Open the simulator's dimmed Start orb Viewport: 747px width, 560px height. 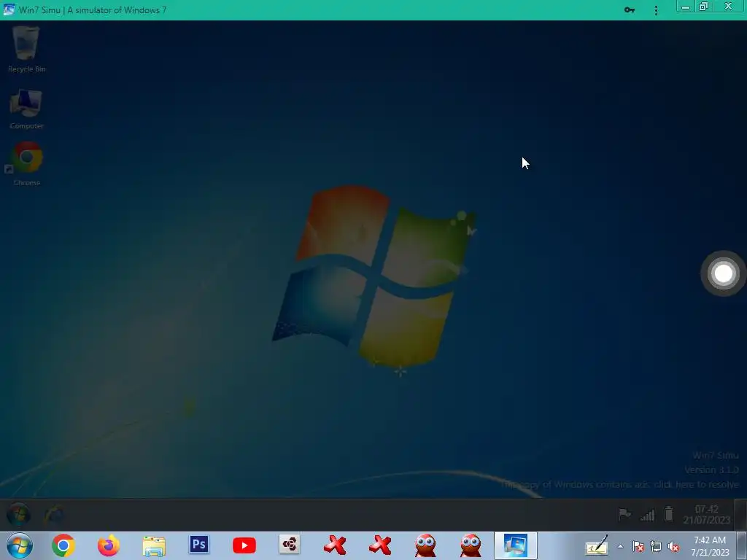click(x=18, y=514)
